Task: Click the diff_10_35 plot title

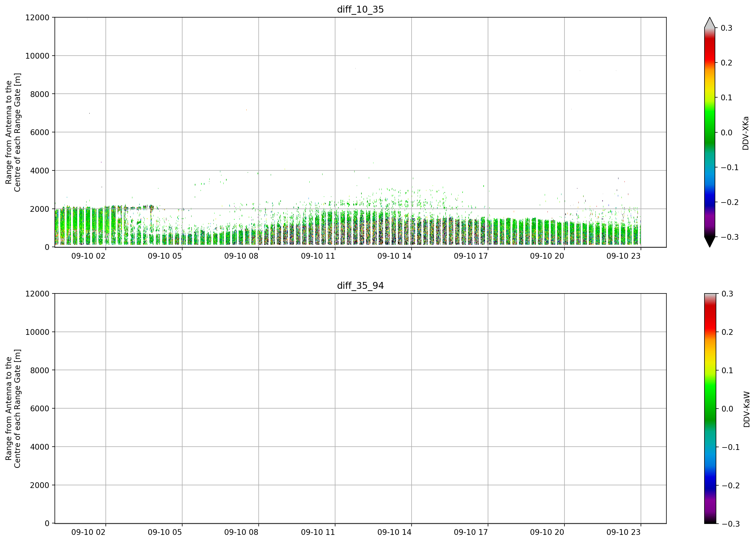Action: click(360, 9)
